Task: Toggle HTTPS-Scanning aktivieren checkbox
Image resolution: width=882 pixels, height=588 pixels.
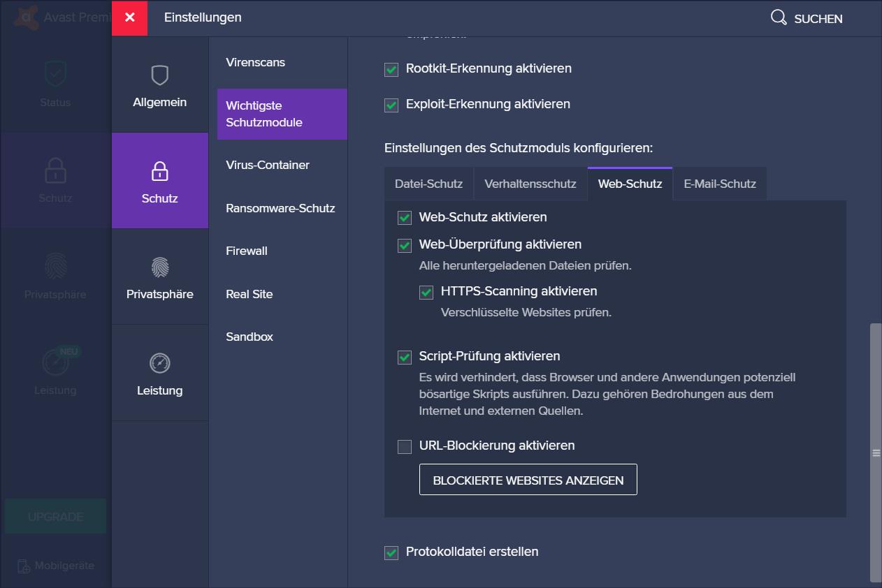Action: coord(426,292)
